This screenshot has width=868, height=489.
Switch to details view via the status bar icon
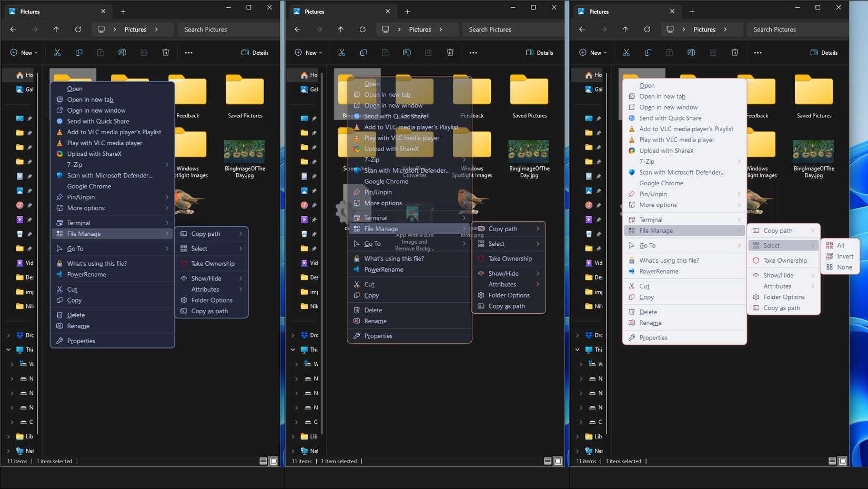pos(262,461)
